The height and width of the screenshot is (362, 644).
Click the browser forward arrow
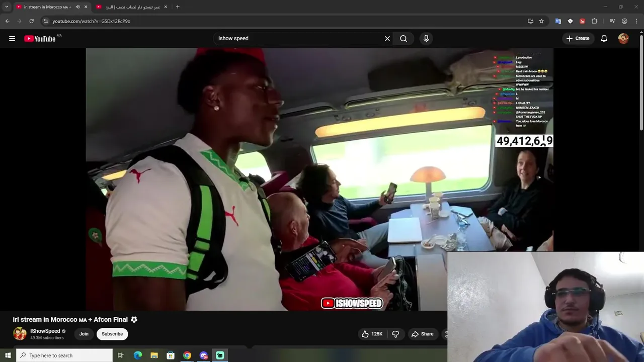(19, 21)
